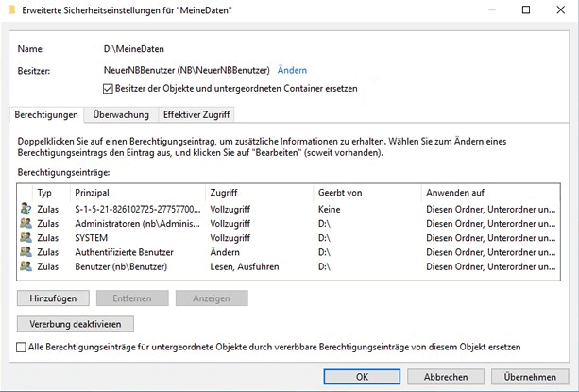The width and height of the screenshot is (579, 392).
Task: Sort by the Zugriff column header
Action: pyautogui.click(x=259, y=193)
